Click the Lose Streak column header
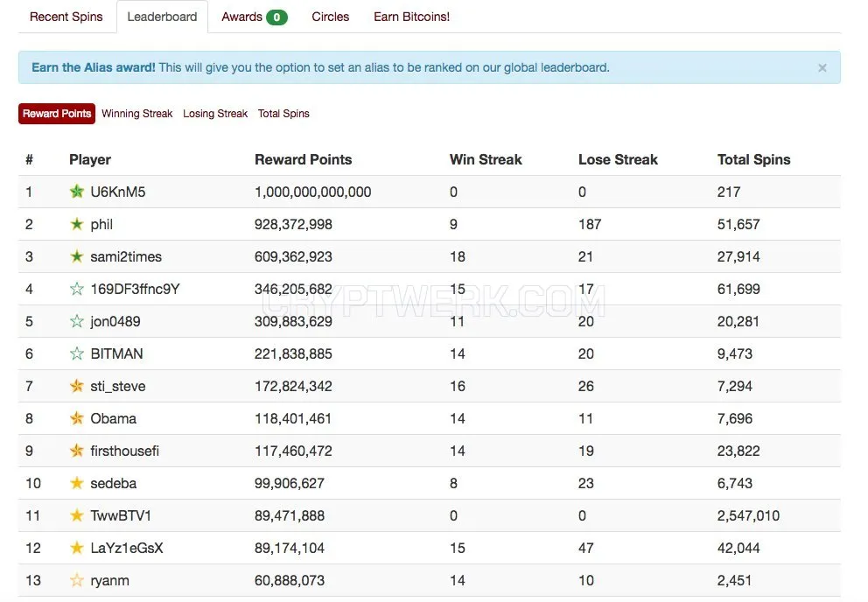 tap(619, 159)
